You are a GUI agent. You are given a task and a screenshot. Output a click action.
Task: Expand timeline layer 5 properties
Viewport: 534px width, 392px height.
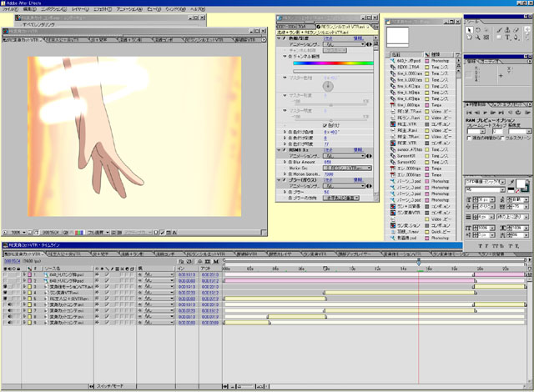[x=24, y=299]
